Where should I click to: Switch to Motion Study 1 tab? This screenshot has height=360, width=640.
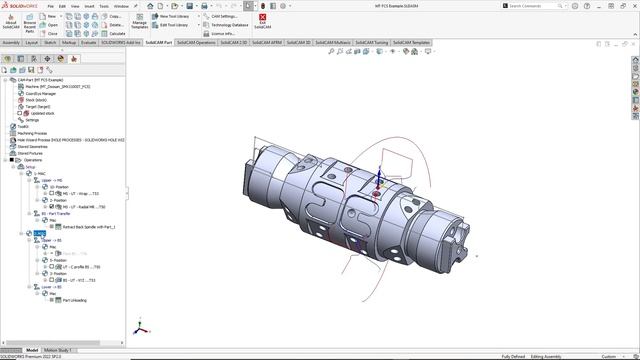pos(58,350)
